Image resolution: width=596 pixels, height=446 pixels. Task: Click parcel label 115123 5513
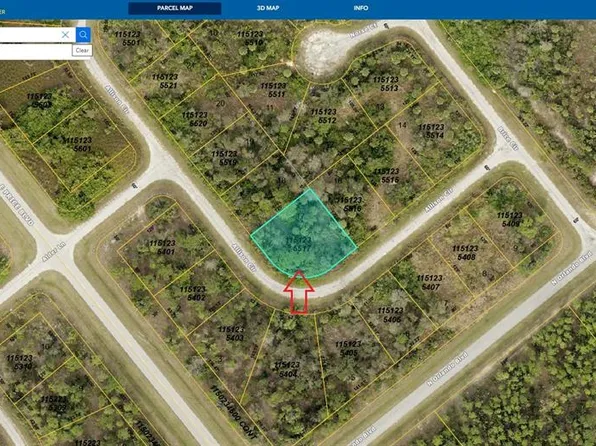click(385, 84)
